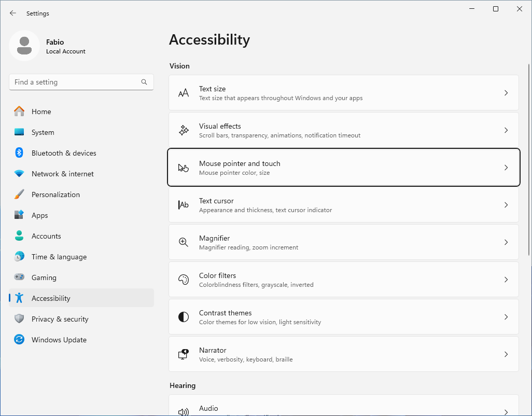Click the Accessibility label in sidebar
The height and width of the screenshot is (416, 532).
click(51, 298)
